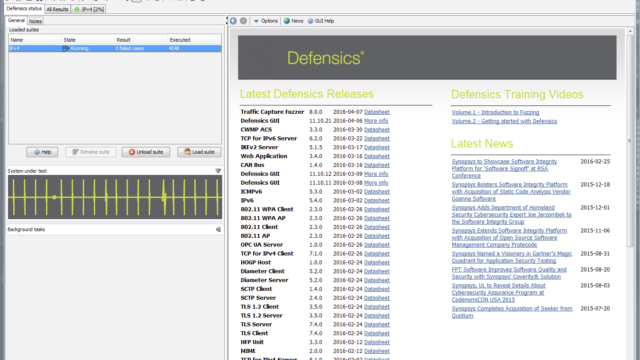Expand the Background tasks panel
The image size is (640, 360).
coord(218,229)
